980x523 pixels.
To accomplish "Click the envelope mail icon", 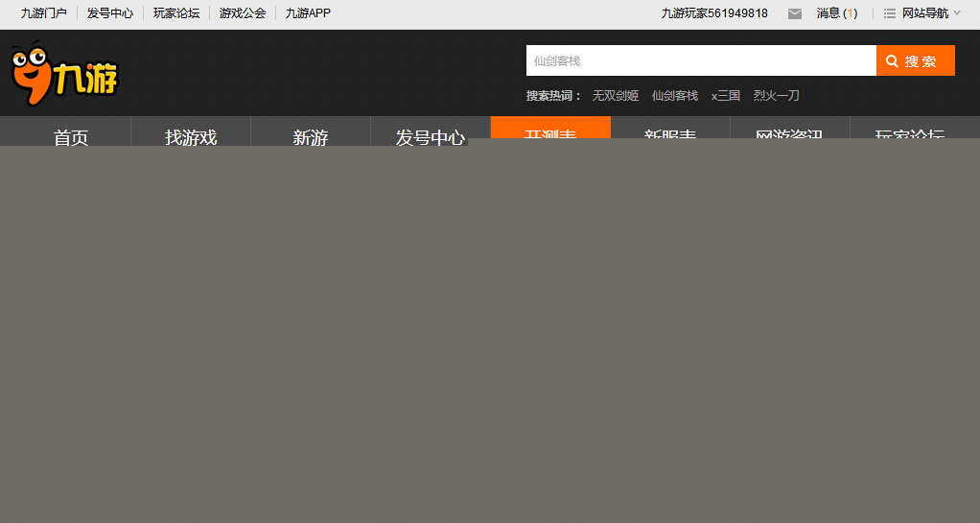I will pos(795,13).
